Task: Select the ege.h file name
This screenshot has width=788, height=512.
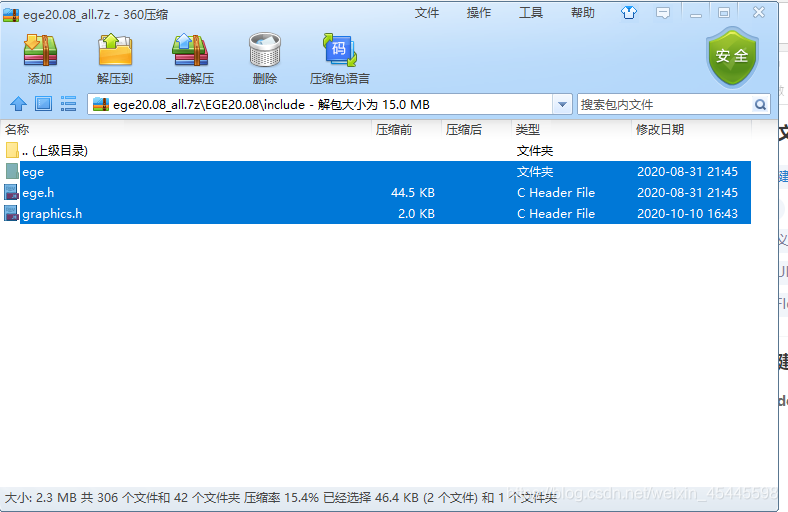Action: pyautogui.click(x=38, y=192)
